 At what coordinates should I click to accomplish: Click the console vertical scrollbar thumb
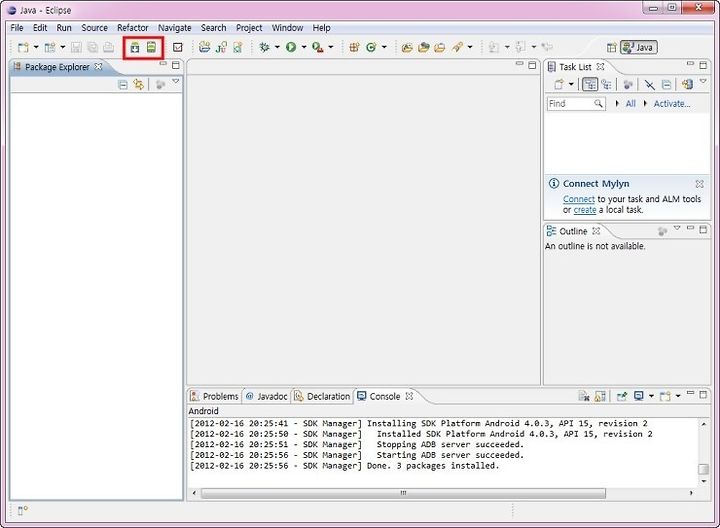703,469
